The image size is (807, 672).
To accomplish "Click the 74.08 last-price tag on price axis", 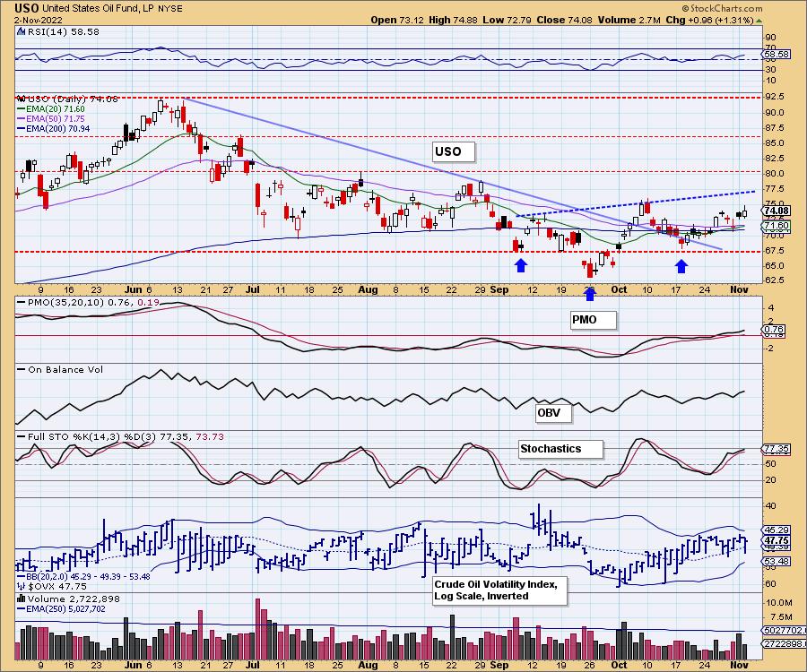I will tap(777, 211).
